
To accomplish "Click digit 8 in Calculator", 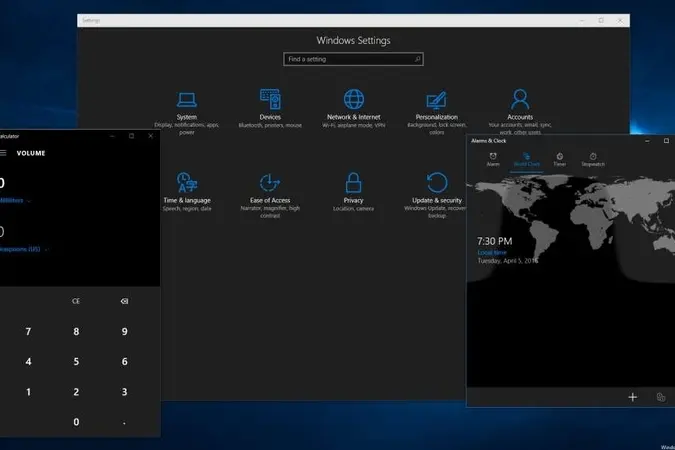I will click(x=76, y=332).
